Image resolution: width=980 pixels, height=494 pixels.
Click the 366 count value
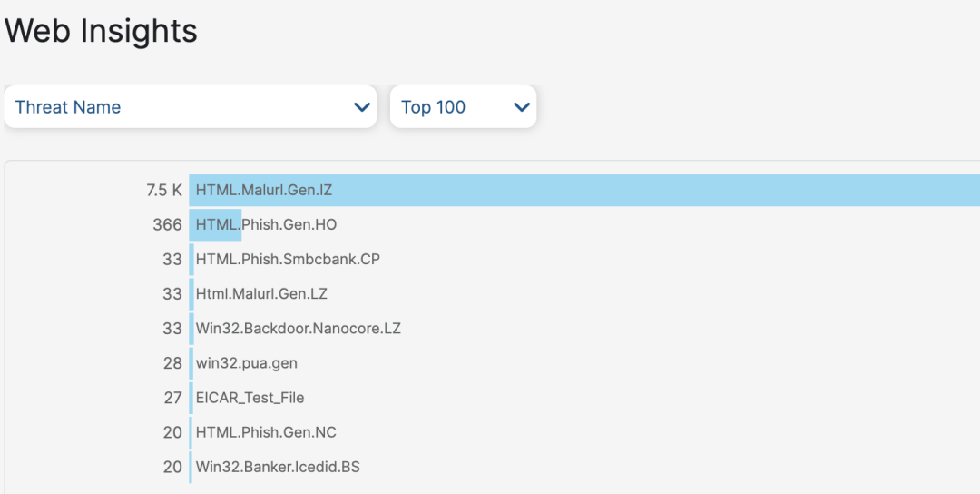(167, 224)
